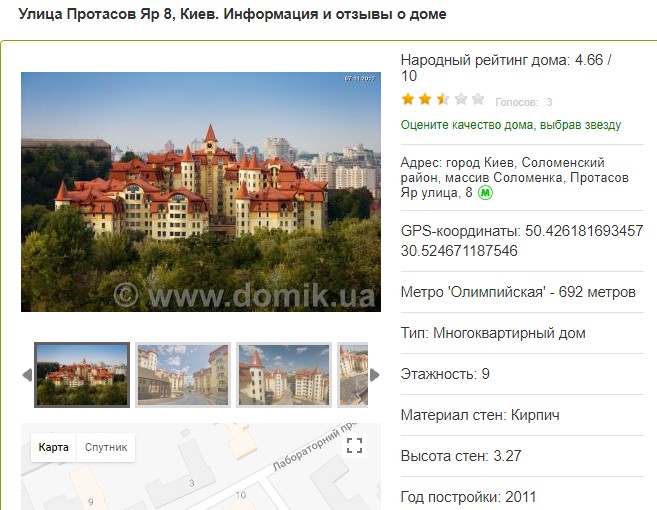The image size is (657, 510).
Task: Select the fourth grey rating star
Action: coord(460,99)
